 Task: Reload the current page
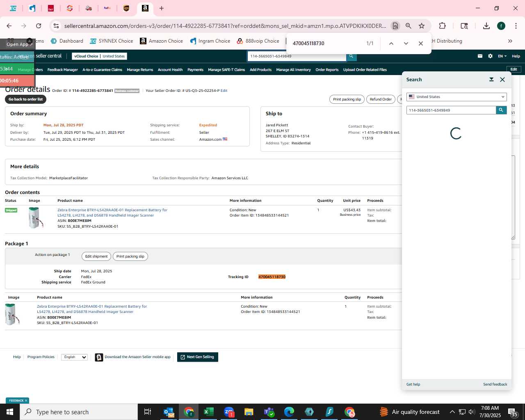point(39,26)
